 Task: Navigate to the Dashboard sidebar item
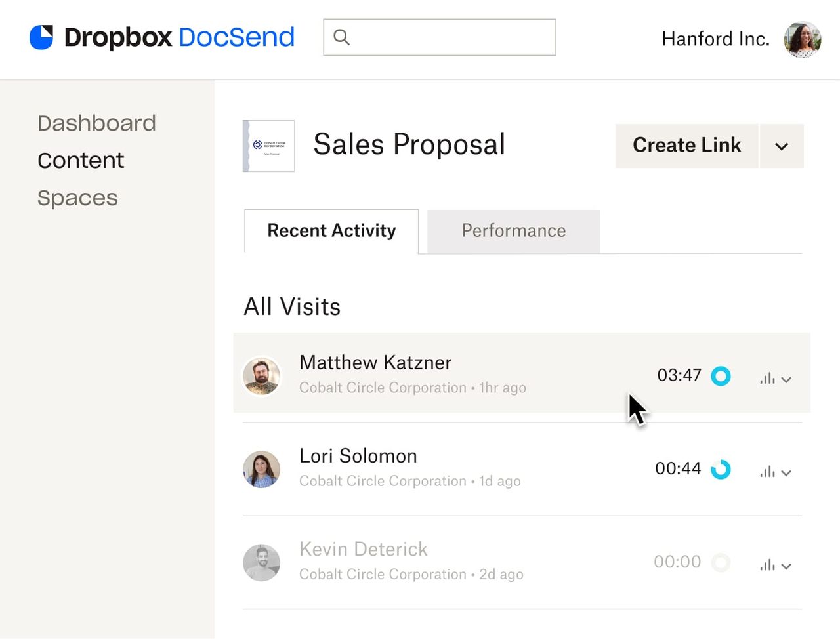tap(96, 123)
